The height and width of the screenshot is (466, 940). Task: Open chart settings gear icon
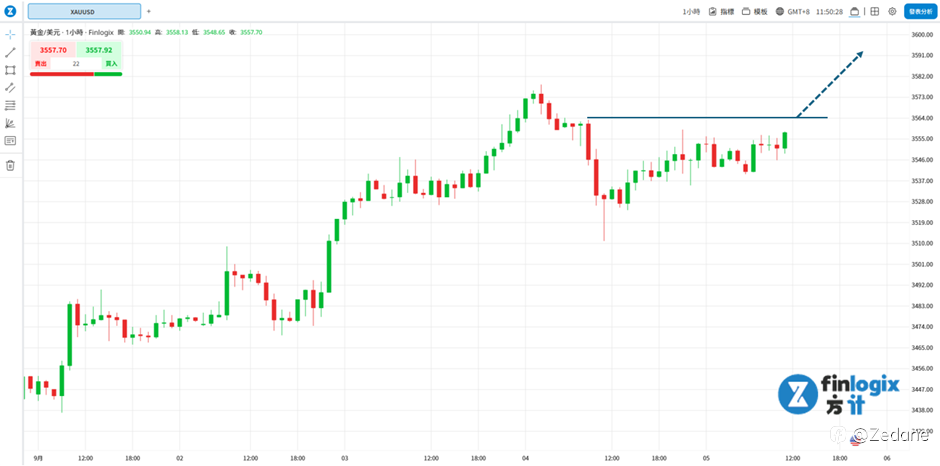tap(892, 11)
